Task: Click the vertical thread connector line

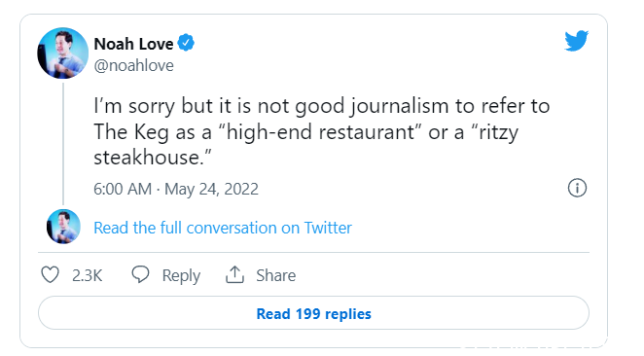Action: (x=63, y=144)
